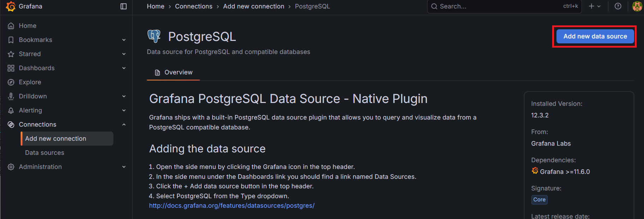Open the user profile avatar
The image size is (644, 219).
(x=637, y=6)
